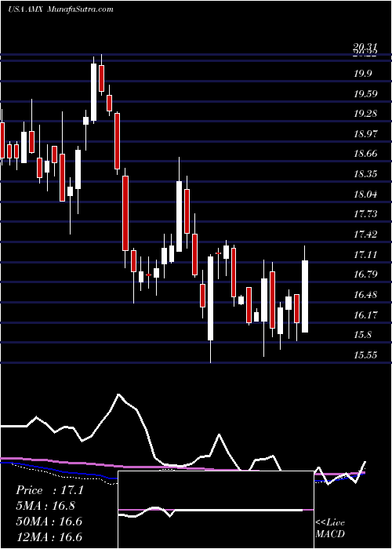Click the 19.28 price axis label
Screen dimensions: 392x549
[x=366, y=114]
